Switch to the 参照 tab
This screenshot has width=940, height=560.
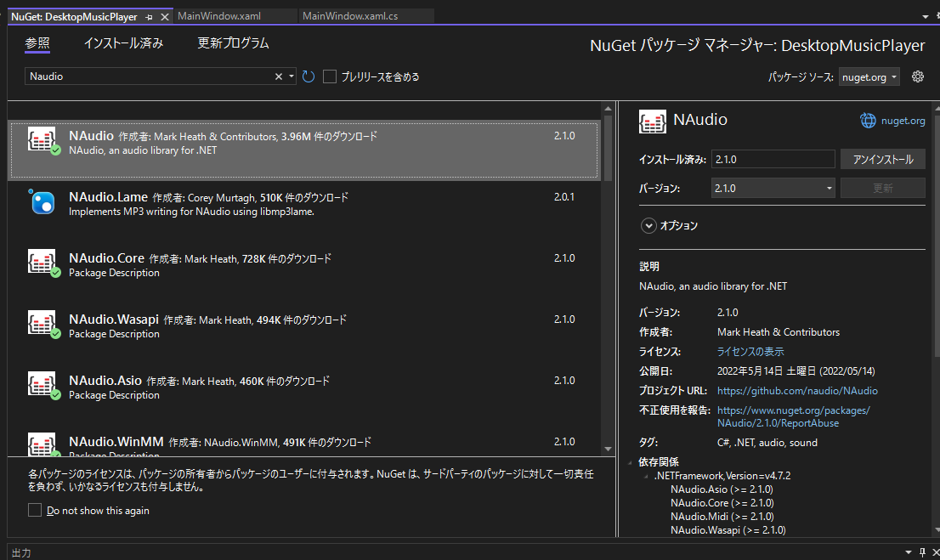pyautogui.click(x=37, y=43)
